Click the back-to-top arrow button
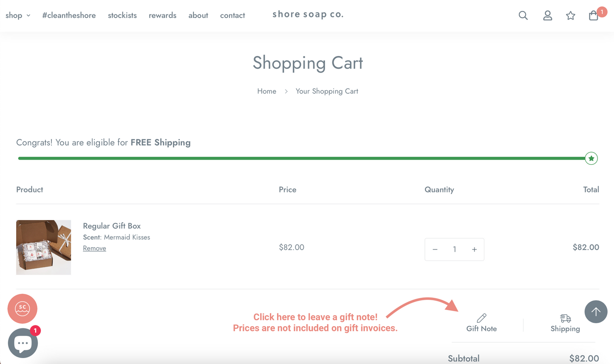This screenshot has height=364, width=614. [596, 312]
